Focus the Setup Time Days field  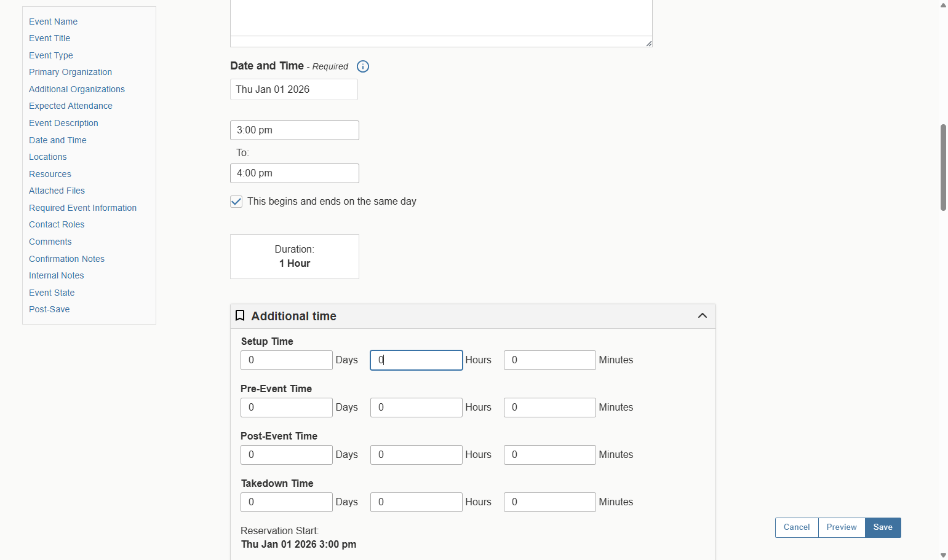click(x=287, y=360)
